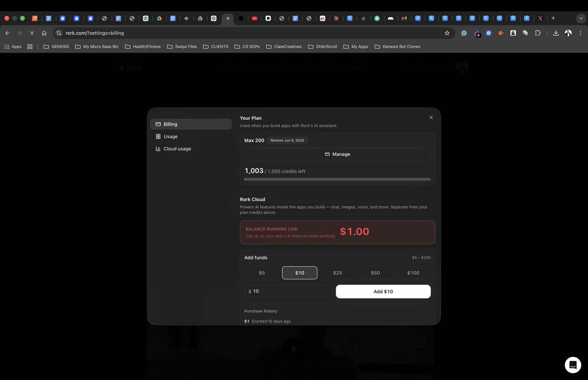Click the site info icon in address bar

(59, 33)
